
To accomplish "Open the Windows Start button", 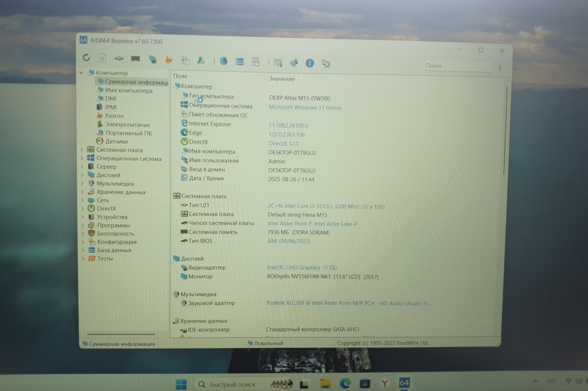I will coord(181,384).
